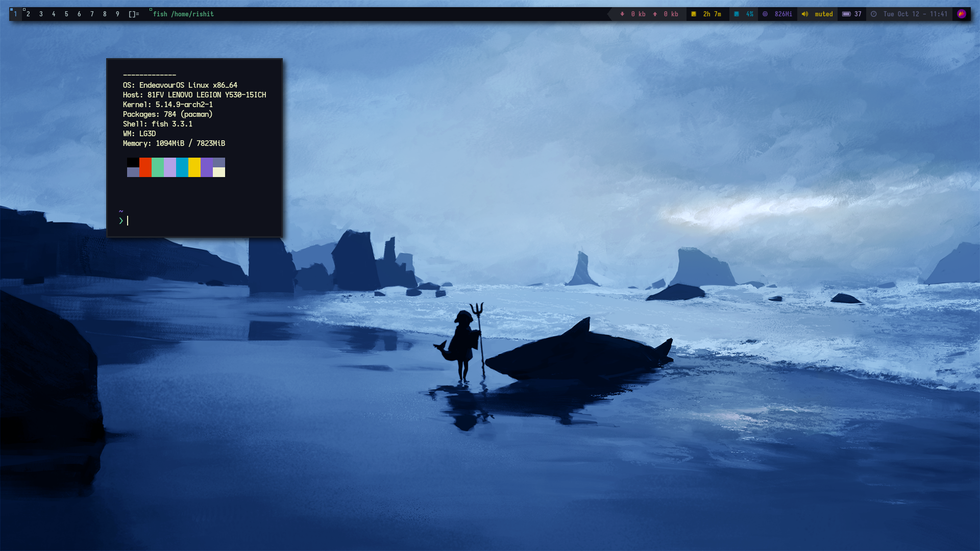Click the upload arrow network icon
The image size is (980, 551).
click(655, 14)
